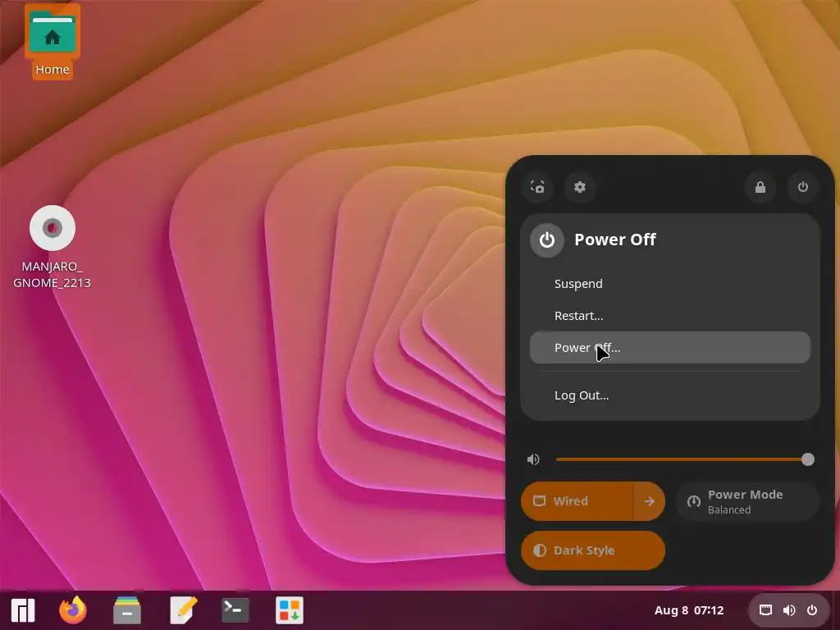
Task: Open the Power Mode Balanced selector
Action: click(747, 501)
